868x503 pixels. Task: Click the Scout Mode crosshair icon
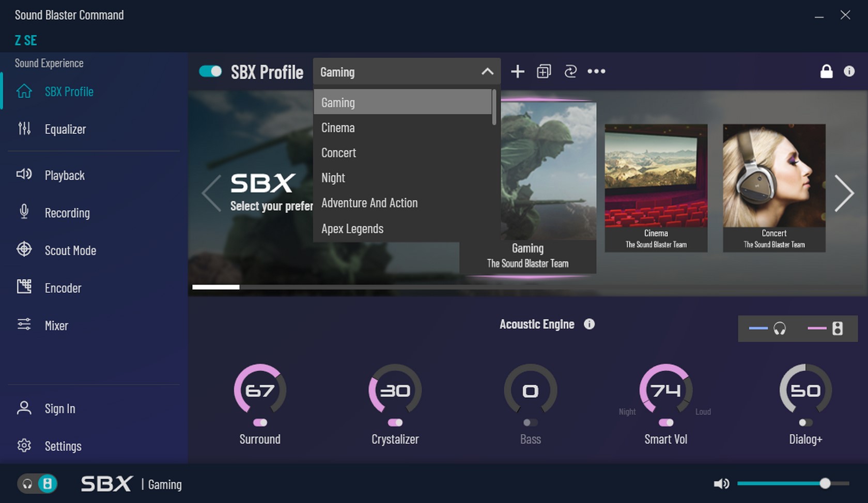coord(24,249)
